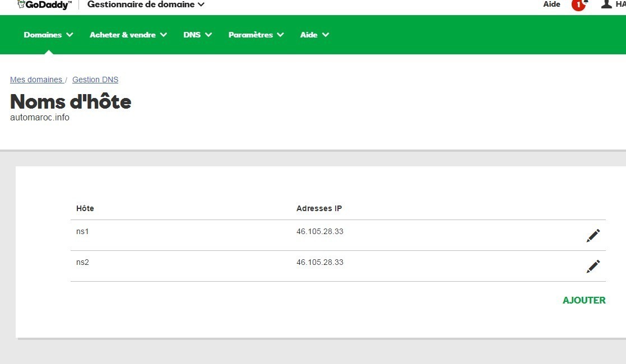Screen dimensions: 626x364
Task: Edit the ns1 host with the pencil icon
Action: tap(593, 236)
